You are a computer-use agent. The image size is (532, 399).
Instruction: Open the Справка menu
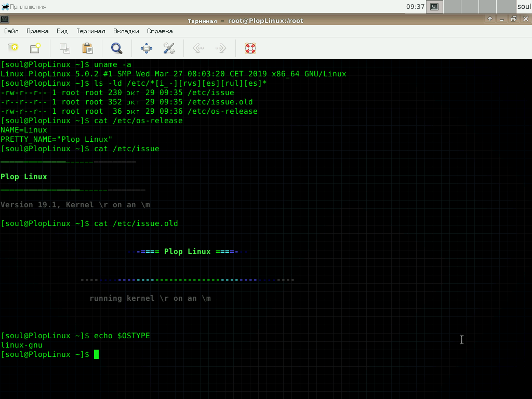pyautogui.click(x=160, y=31)
